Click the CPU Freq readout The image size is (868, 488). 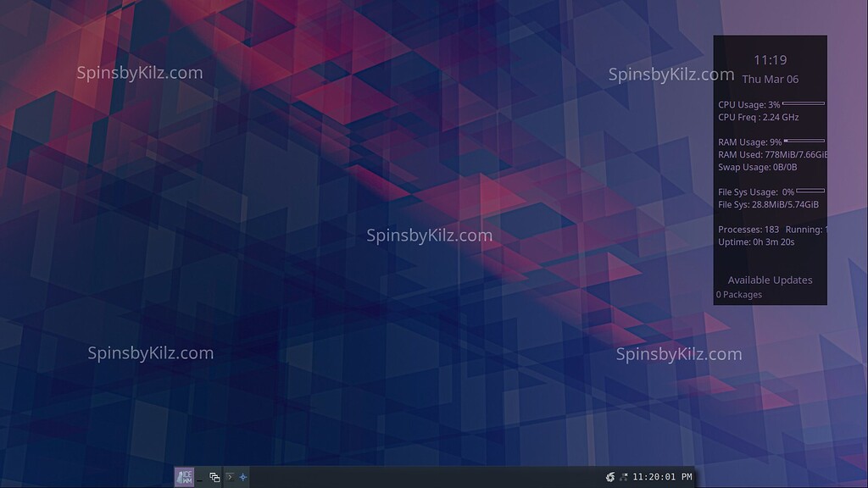758,117
